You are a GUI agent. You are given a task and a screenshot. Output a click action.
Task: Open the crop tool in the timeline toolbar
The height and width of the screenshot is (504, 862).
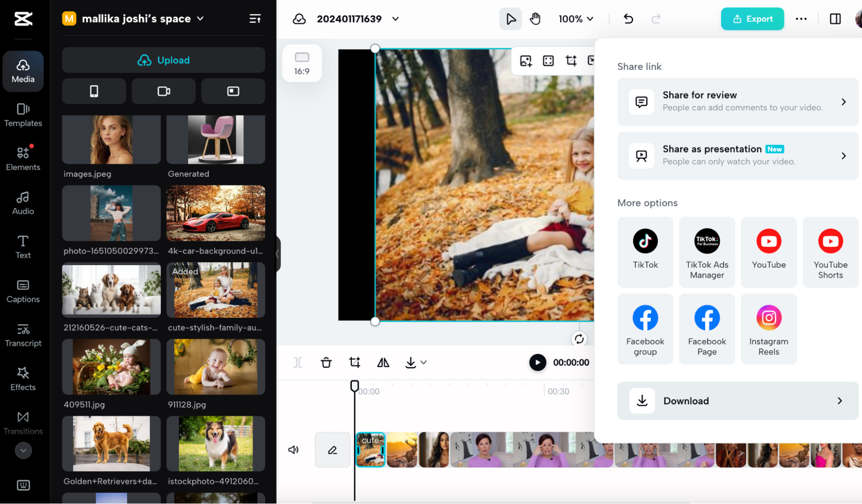(x=354, y=363)
